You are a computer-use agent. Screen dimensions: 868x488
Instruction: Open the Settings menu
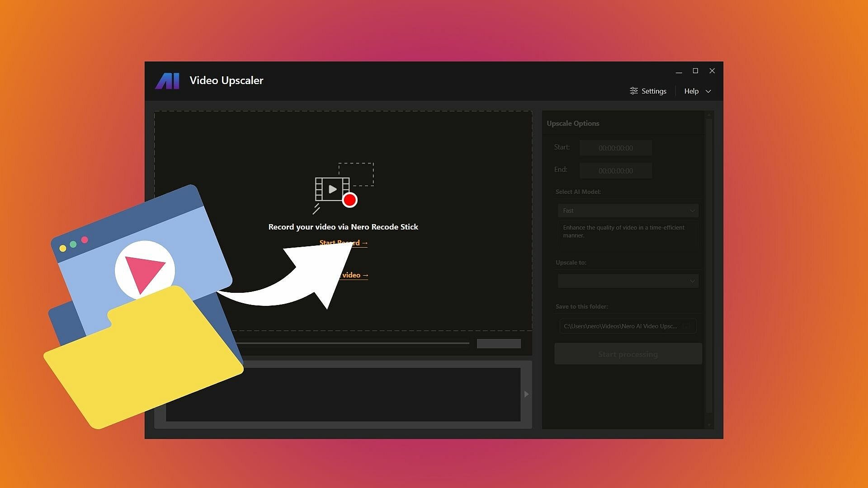[653, 91]
